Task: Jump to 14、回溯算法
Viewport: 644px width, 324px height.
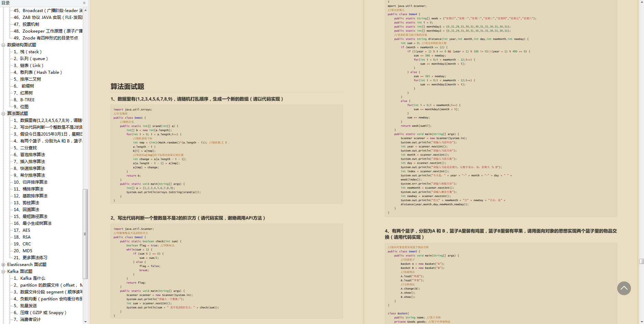Action: coord(26,210)
